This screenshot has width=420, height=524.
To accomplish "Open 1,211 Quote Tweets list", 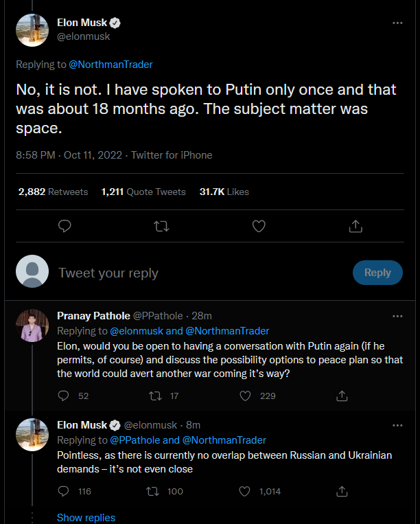I will point(143,192).
